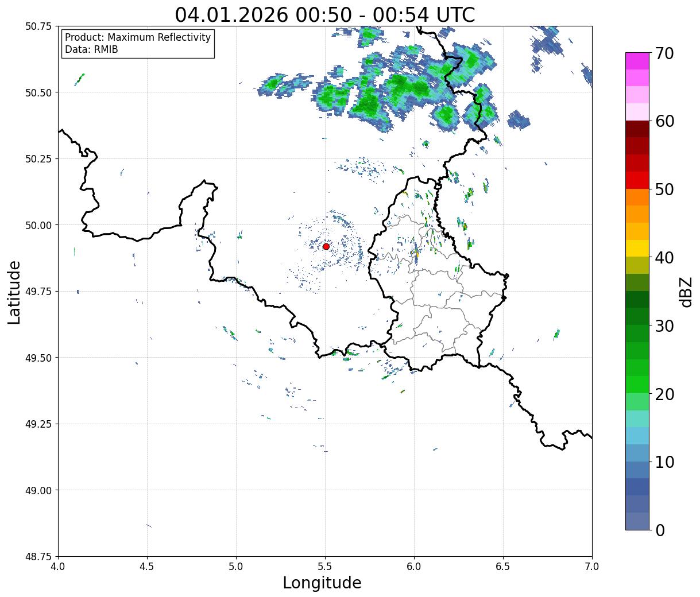Click latitude tick label 49.00
700x597 pixels.
(38, 490)
